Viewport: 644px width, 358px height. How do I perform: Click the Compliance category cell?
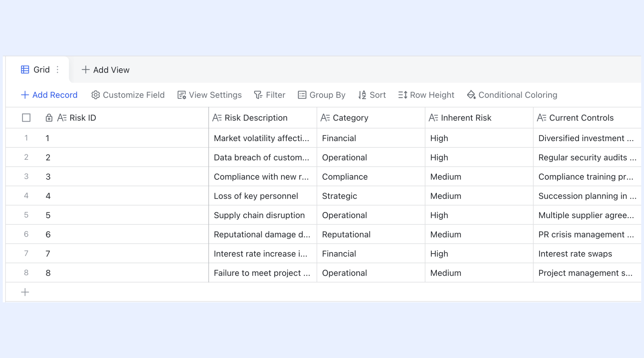pos(371,177)
